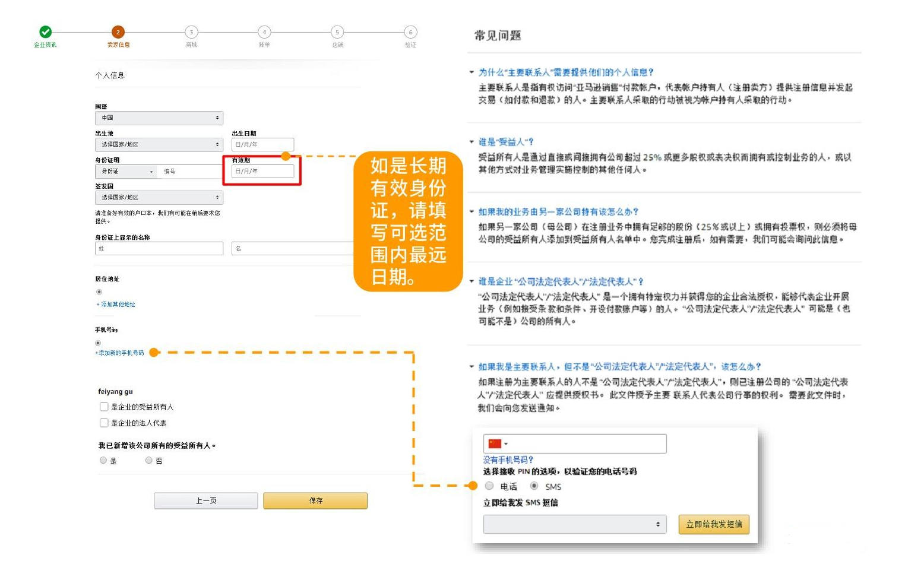Check the 是企业的受益所有人 checkbox
924x564 pixels.
click(x=104, y=407)
